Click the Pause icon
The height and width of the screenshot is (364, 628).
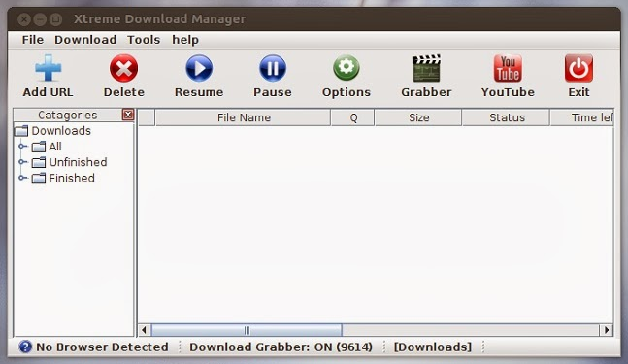(x=273, y=69)
